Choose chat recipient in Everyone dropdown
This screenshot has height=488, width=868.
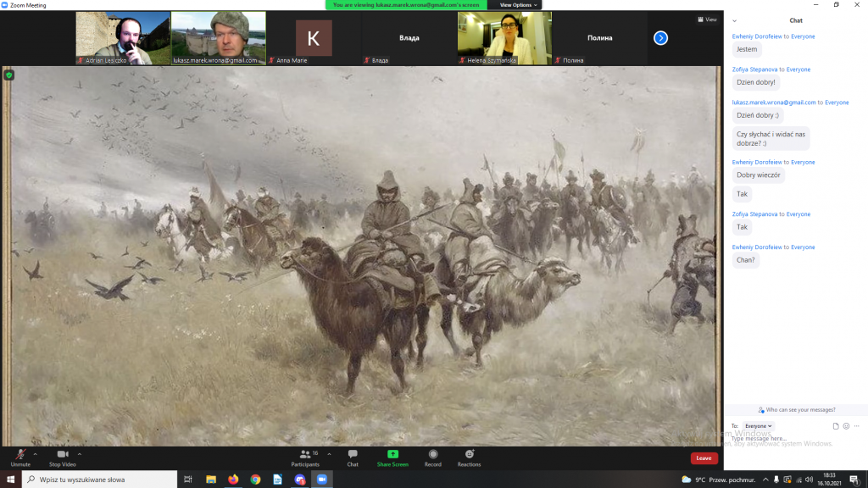(x=758, y=426)
